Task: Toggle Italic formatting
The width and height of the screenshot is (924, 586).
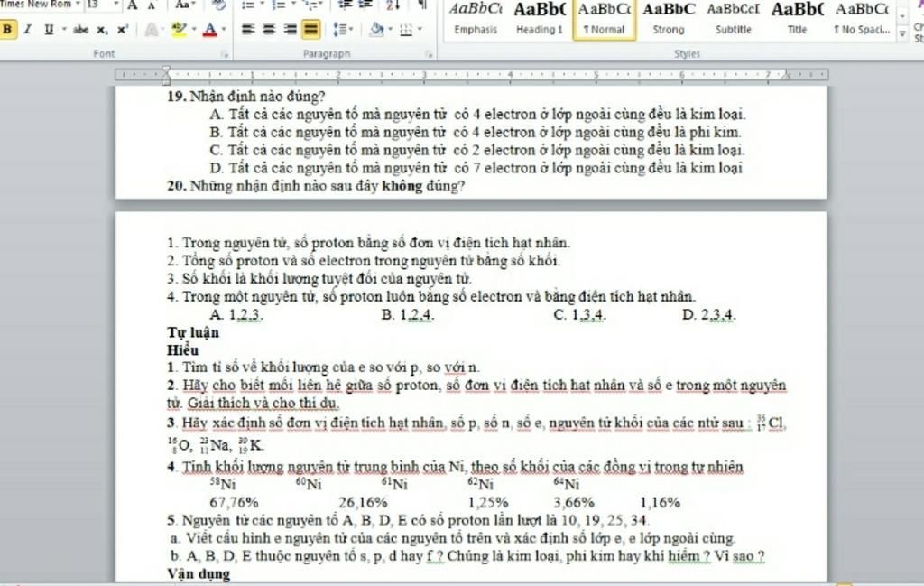Action: [28, 29]
